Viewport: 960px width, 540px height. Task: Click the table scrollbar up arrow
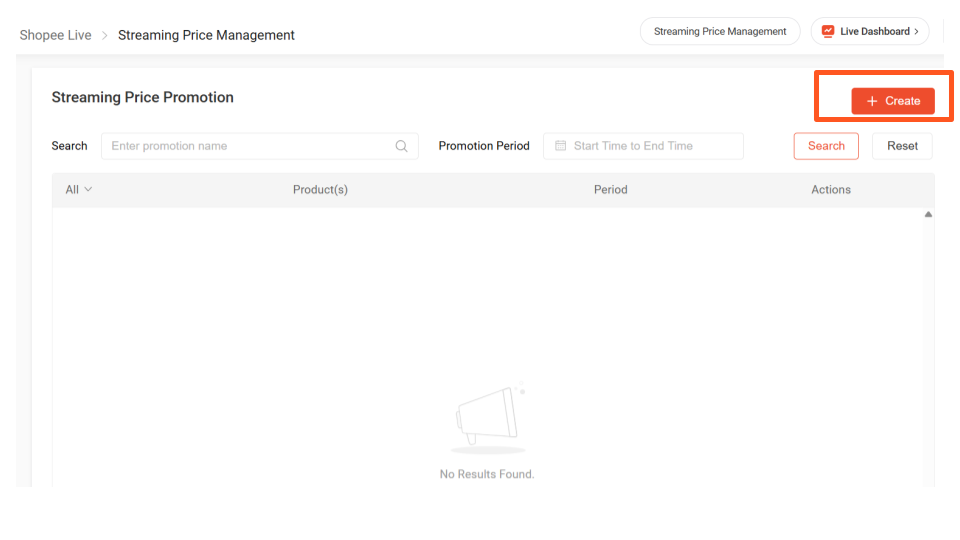coord(928,214)
